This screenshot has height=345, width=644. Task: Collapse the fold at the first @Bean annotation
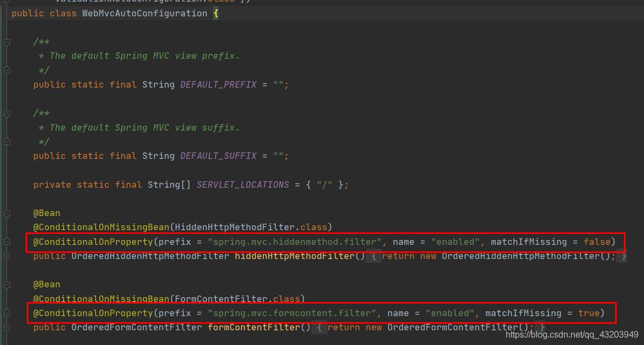[7, 214]
